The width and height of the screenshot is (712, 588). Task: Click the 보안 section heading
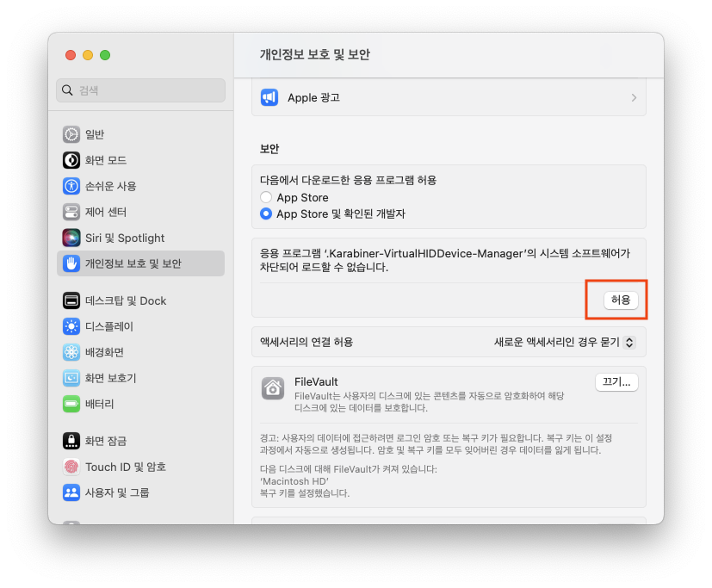pos(269,149)
